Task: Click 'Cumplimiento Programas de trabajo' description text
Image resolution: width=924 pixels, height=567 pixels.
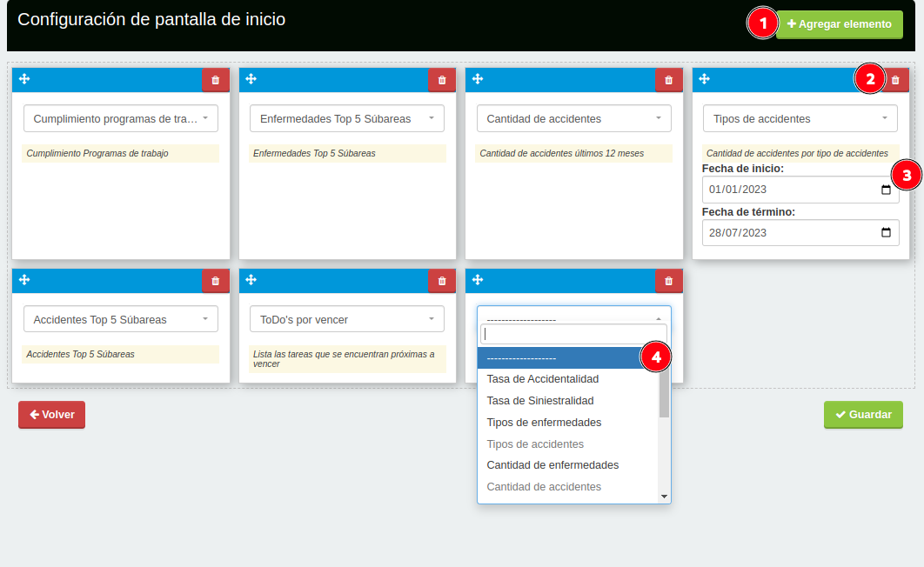Action: click(x=97, y=153)
